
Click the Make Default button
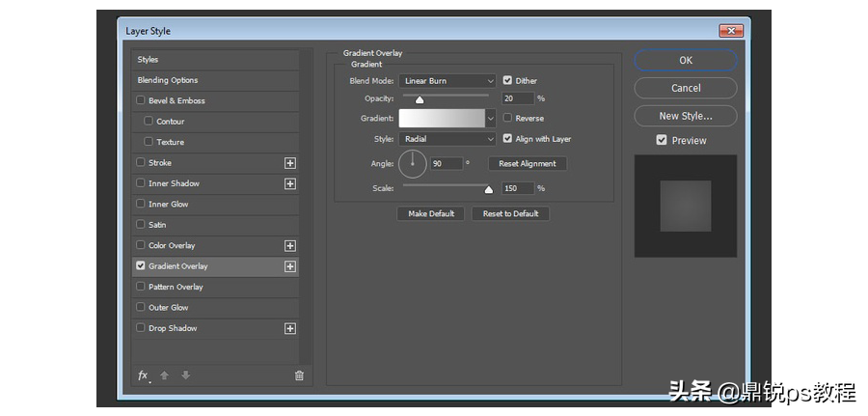click(x=431, y=214)
